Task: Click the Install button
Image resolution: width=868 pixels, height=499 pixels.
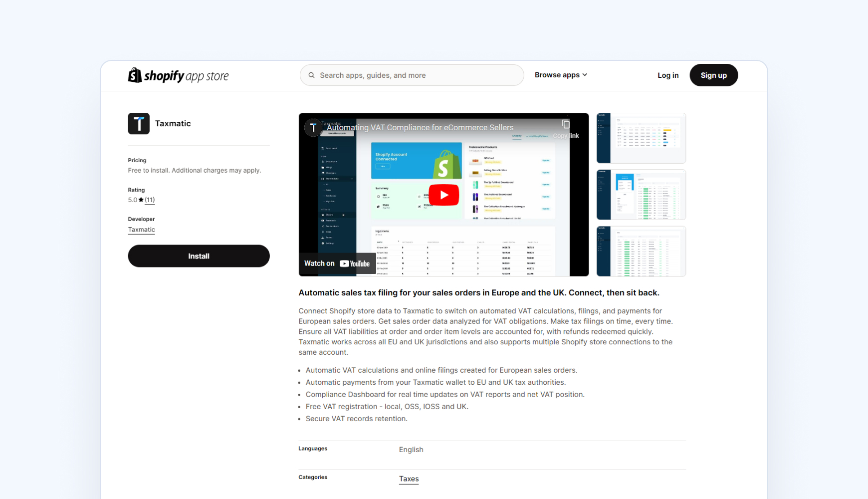Action: pyautogui.click(x=199, y=256)
